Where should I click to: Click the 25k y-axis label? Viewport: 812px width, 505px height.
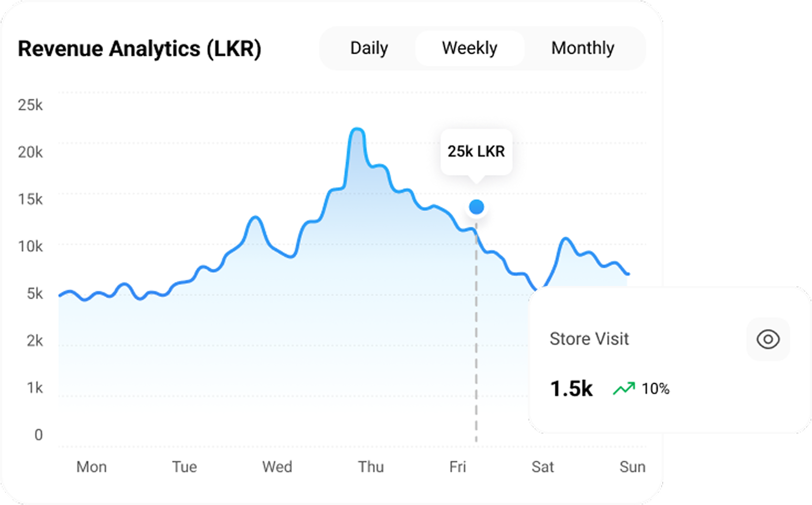tap(31, 105)
